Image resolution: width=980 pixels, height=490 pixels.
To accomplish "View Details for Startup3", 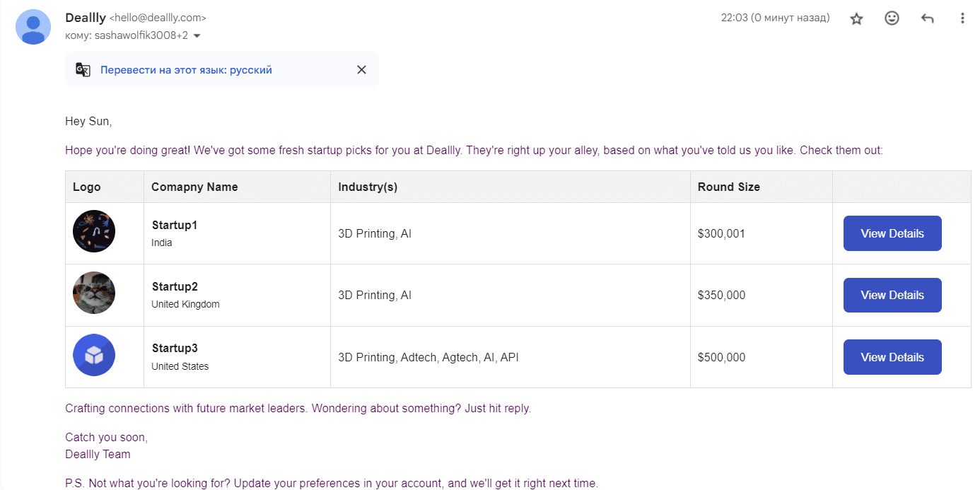I will click(x=892, y=357).
